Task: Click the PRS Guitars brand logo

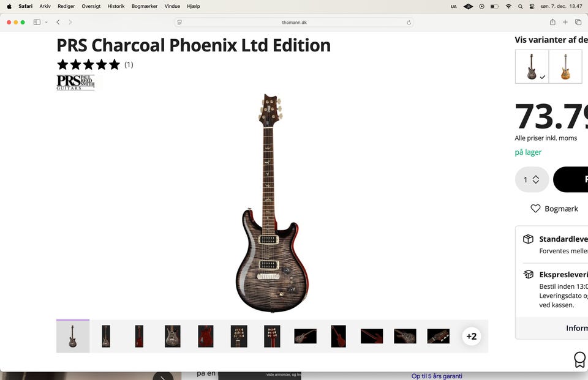Action: pyautogui.click(x=76, y=83)
